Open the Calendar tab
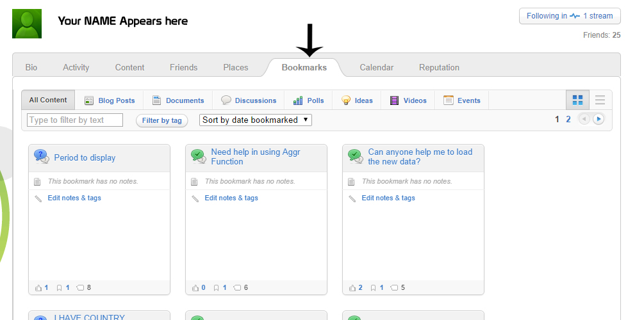This screenshot has height=320, width=644. coord(376,67)
